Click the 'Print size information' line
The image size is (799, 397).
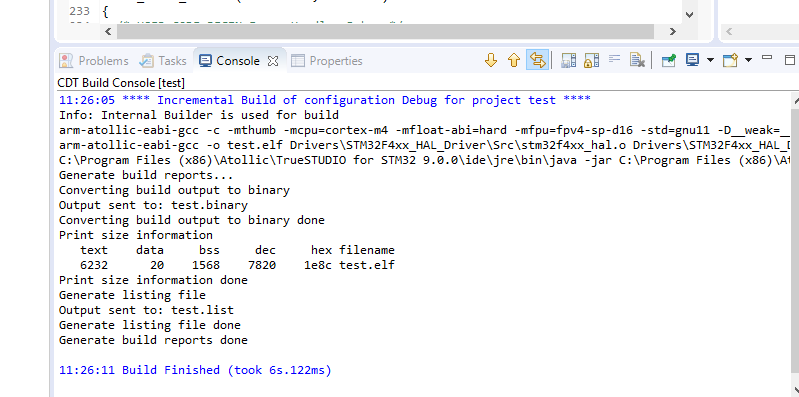tap(136, 235)
